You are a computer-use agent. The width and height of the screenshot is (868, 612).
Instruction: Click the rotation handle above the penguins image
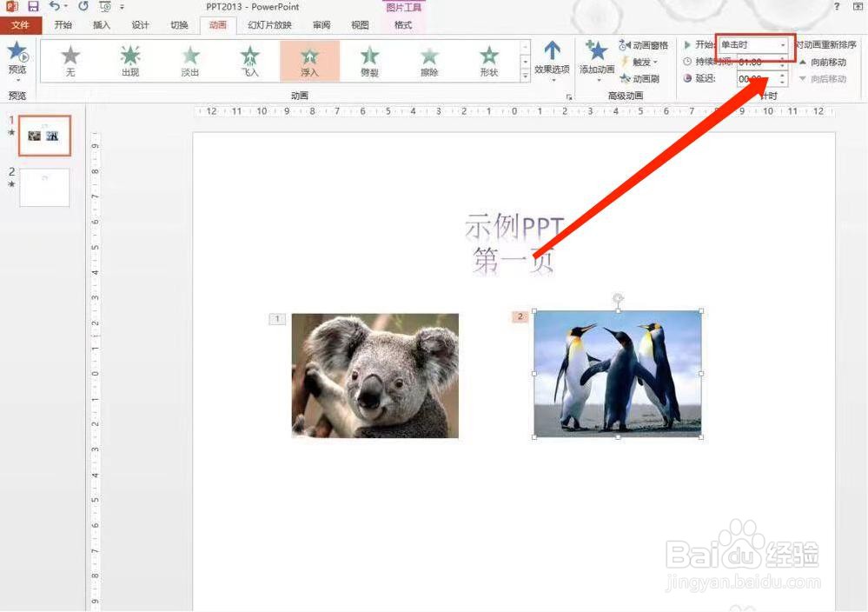pos(618,298)
